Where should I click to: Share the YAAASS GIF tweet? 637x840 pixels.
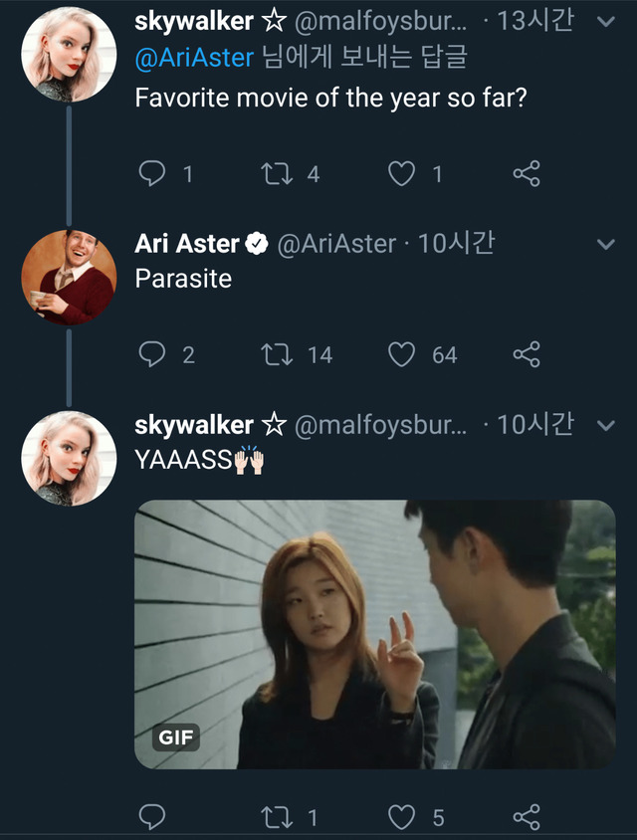tap(526, 817)
